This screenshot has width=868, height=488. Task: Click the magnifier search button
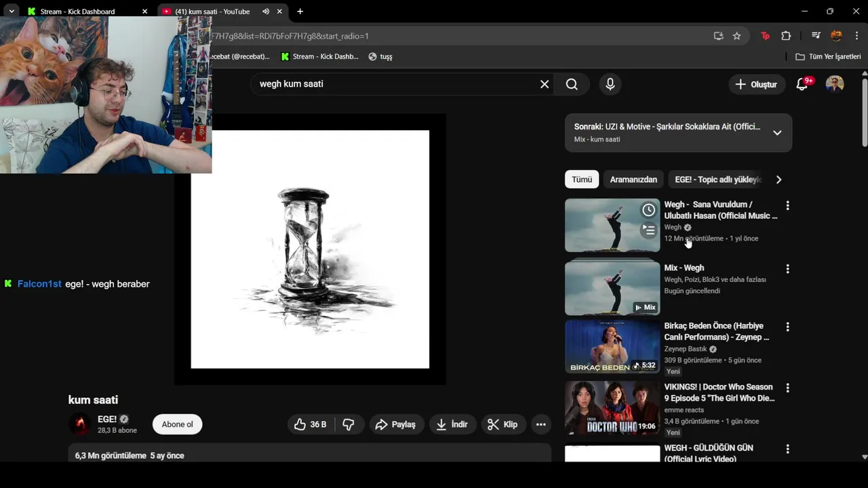click(x=572, y=84)
